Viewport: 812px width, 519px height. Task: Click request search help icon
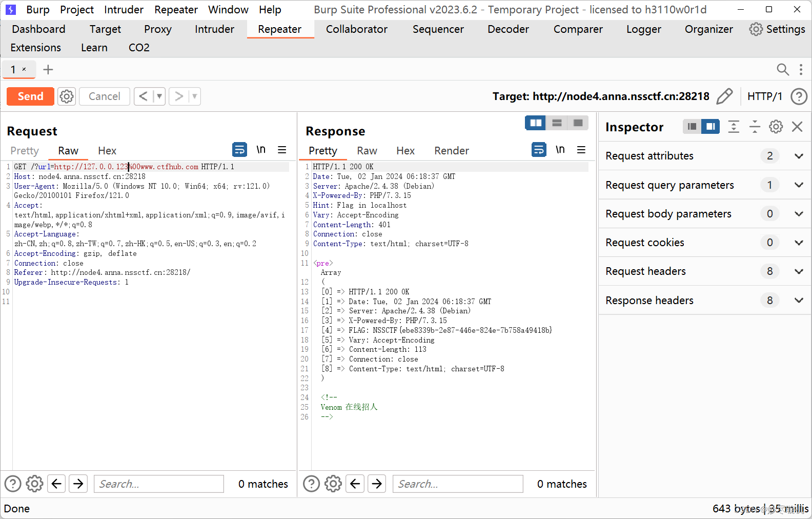tap(13, 484)
